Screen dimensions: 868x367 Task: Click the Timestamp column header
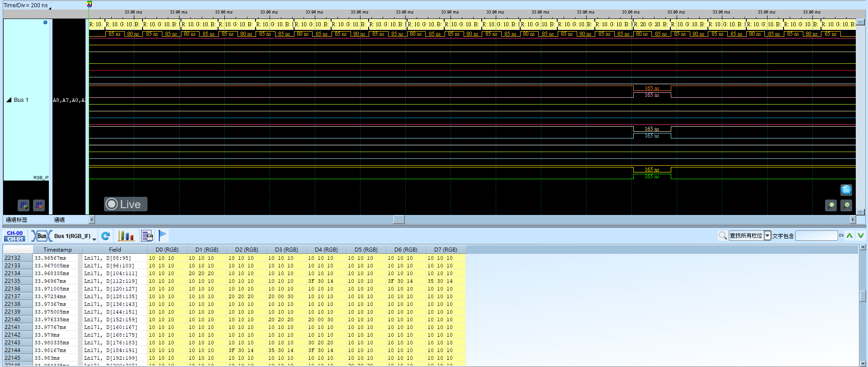click(57, 249)
